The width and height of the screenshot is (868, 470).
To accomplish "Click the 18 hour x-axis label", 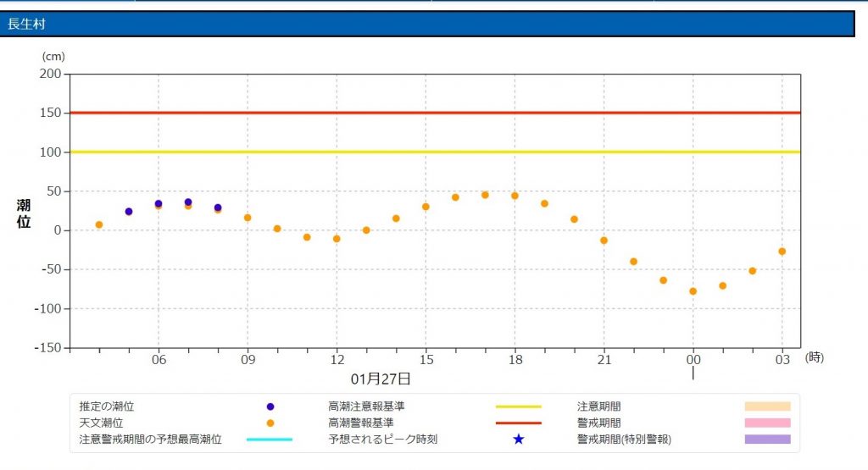I will (515, 360).
